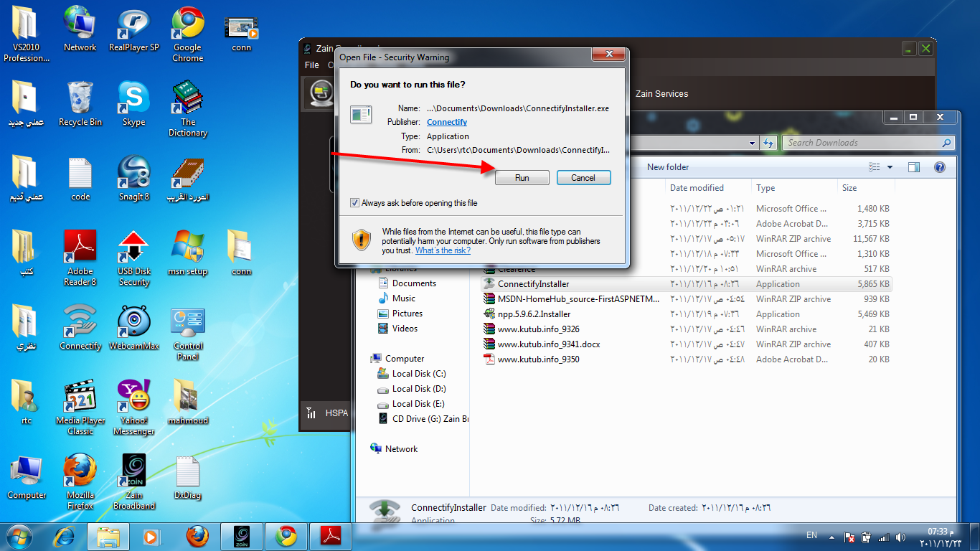The height and width of the screenshot is (551, 980).
Task: Select the Adobe Reader 8 desktop icon
Action: [80, 258]
